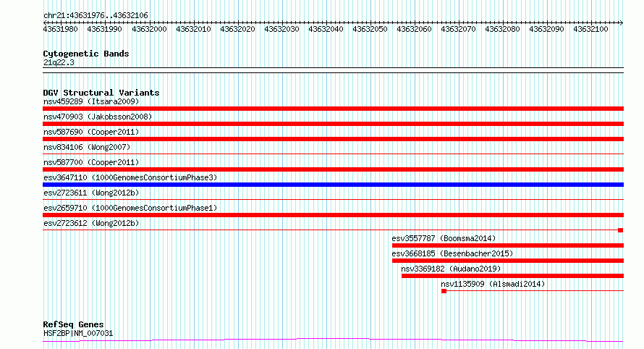This screenshot has height=349, width=644.
Task: Click the red bar under nsv470903
Action: (333, 124)
